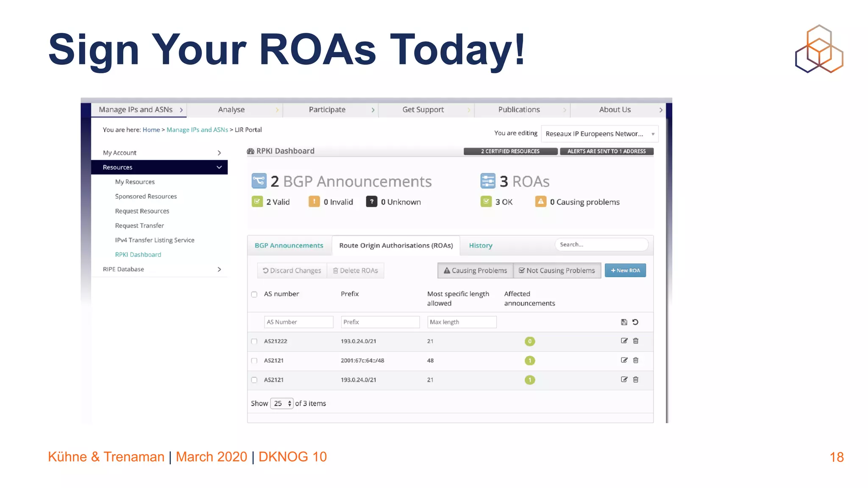
Task: Click the Delete ROAs button
Action: click(355, 271)
